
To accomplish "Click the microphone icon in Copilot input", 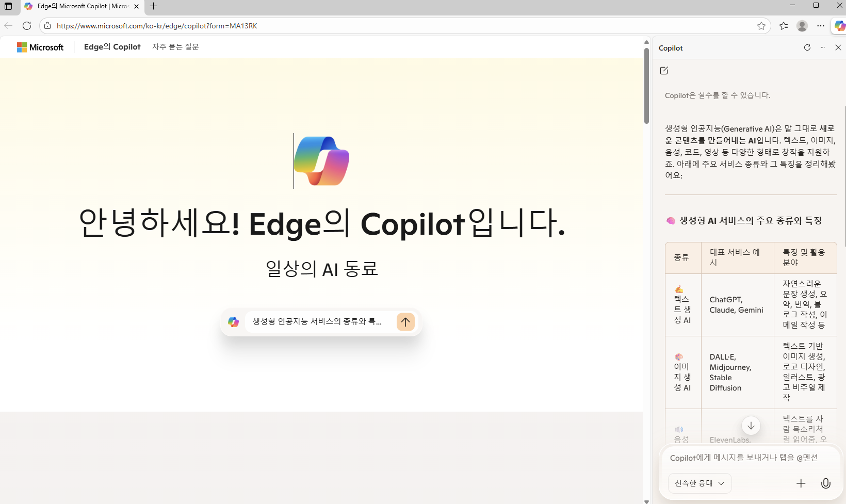I will click(x=825, y=483).
